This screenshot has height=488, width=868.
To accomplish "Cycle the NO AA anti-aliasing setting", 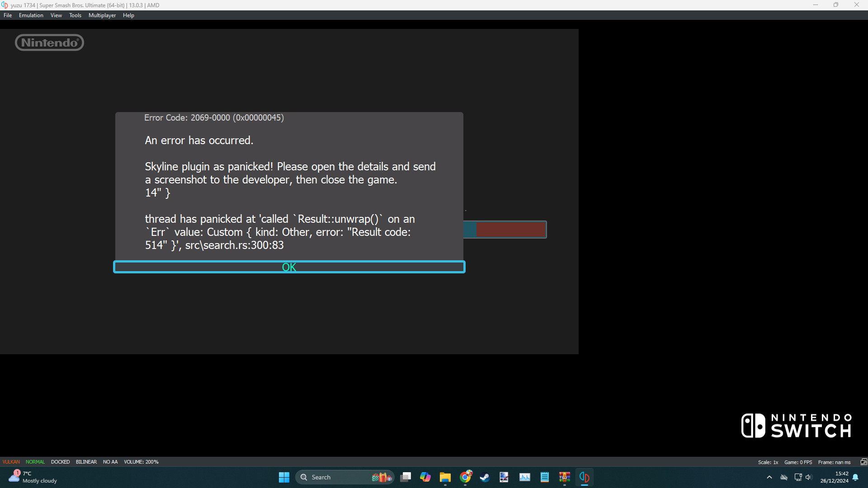I will (110, 462).
